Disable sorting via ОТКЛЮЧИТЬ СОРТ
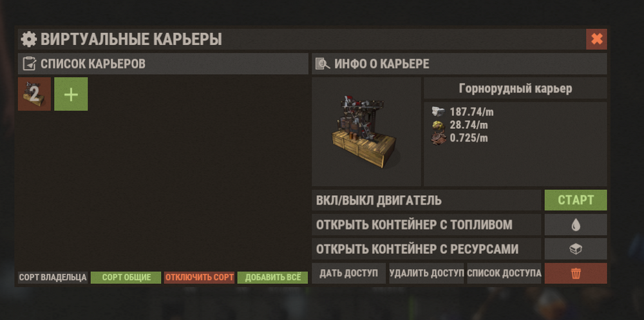Image resolution: width=644 pixels, height=320 pixels. point(199,278)
